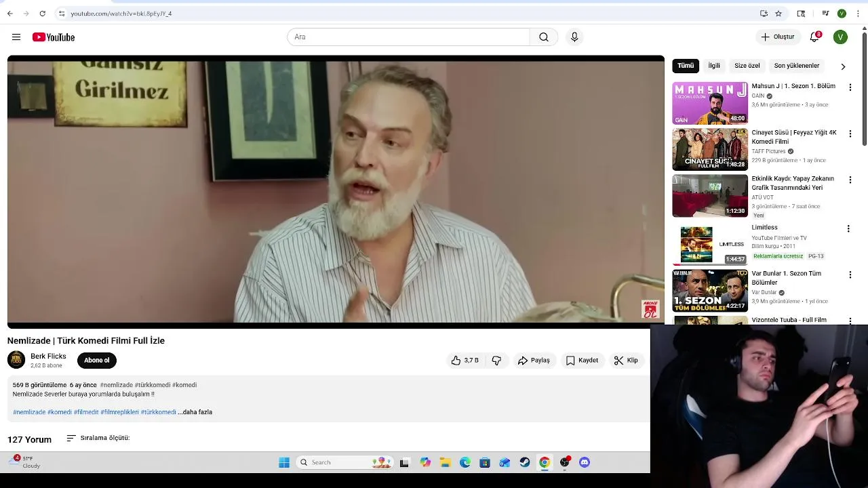Open the Chrome profile avatar
Screen dimensions: 868x488
click(x=842, y=14)
